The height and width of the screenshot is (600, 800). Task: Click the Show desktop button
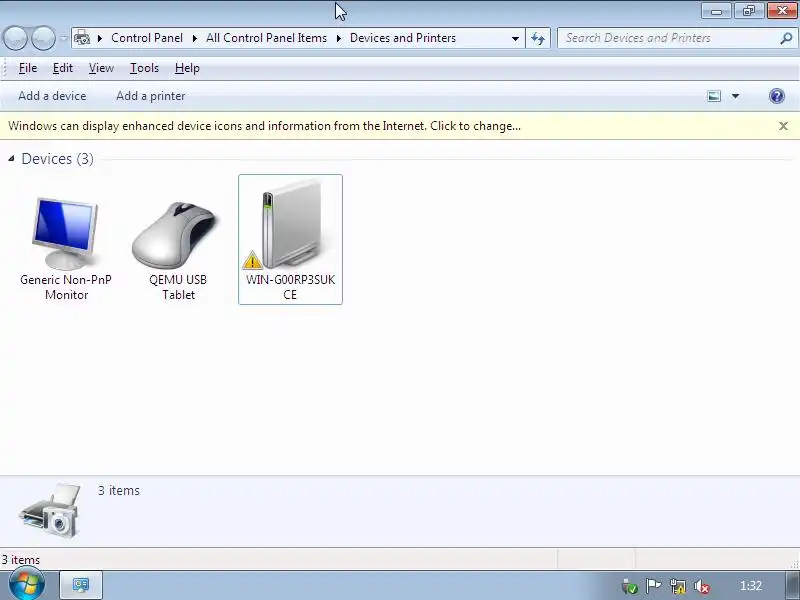click(793, 585)
